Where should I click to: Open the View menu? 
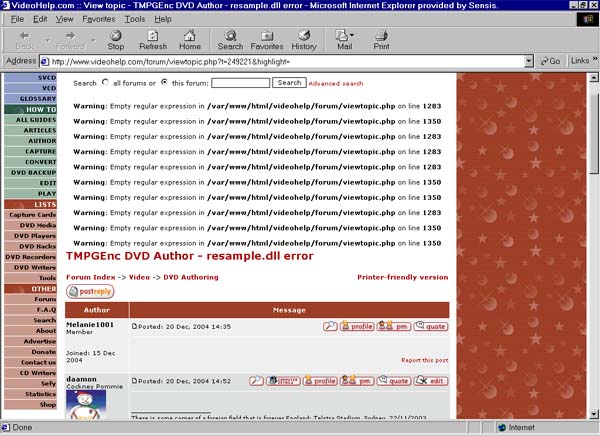point(64,19)
